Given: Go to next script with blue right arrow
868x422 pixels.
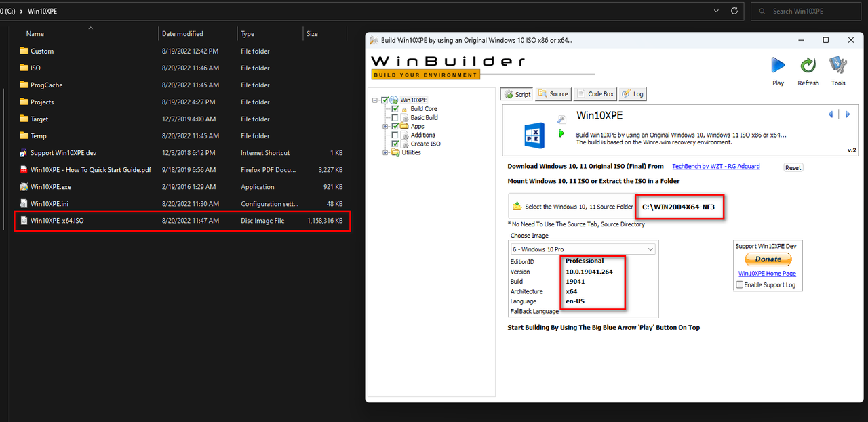Looking at the screenshot, I should [848, 114].
